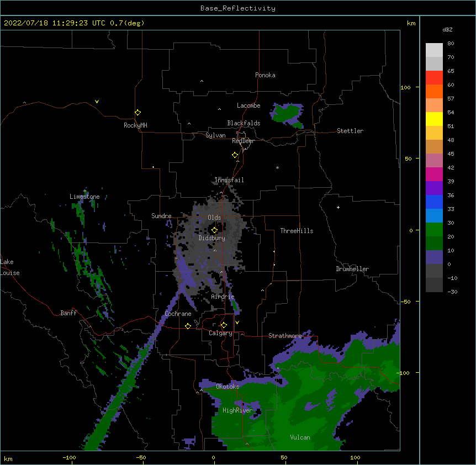Screen dimensions: 476x465
Task: Click the RedDeer city label
Action: tap(243, 141)
